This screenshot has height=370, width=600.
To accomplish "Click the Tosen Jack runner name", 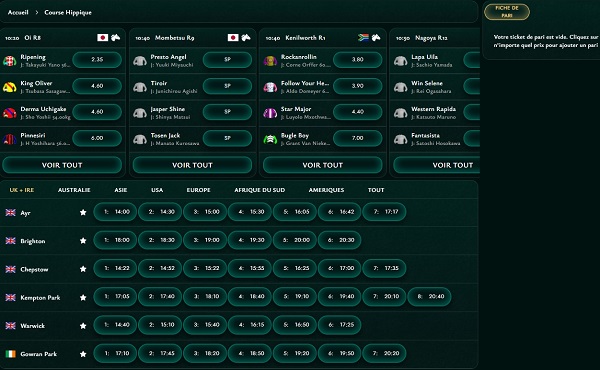I will tap(165, 135).
